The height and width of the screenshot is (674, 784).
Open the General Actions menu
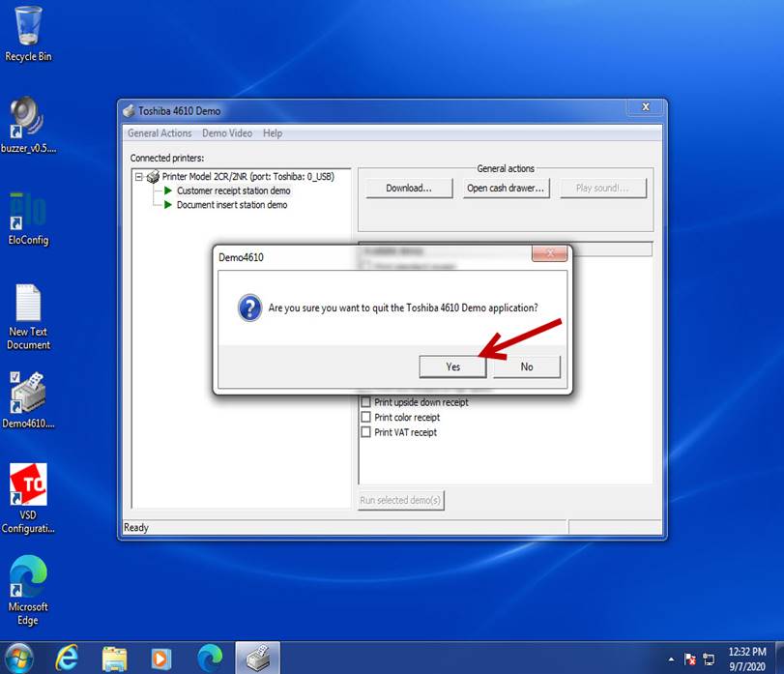160,133
